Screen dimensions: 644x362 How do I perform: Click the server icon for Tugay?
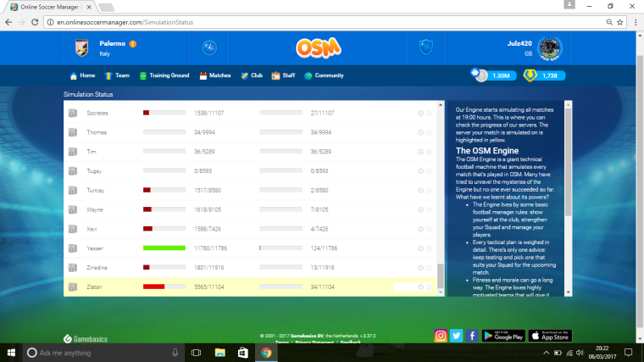click(73, 171)
